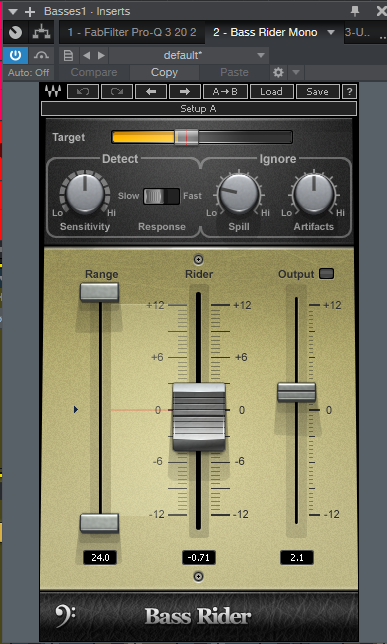The image size is (387, 644).
Task: Click the Compare button
Action: [x=94, y=73]
